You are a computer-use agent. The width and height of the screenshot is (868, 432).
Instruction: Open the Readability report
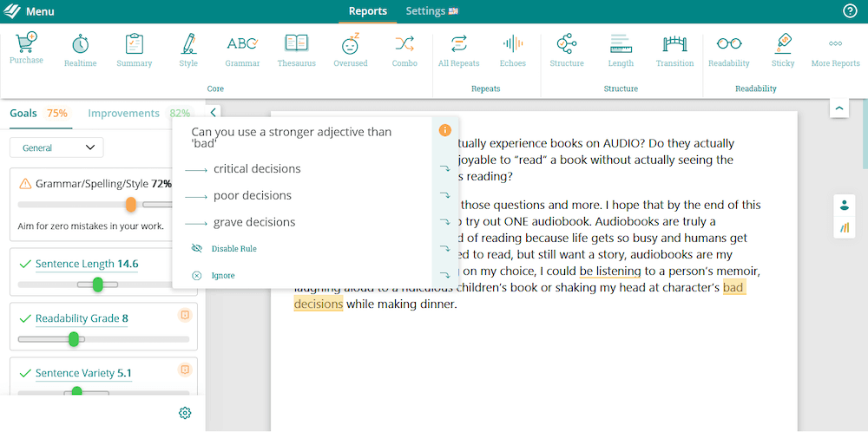click(728, 49)
